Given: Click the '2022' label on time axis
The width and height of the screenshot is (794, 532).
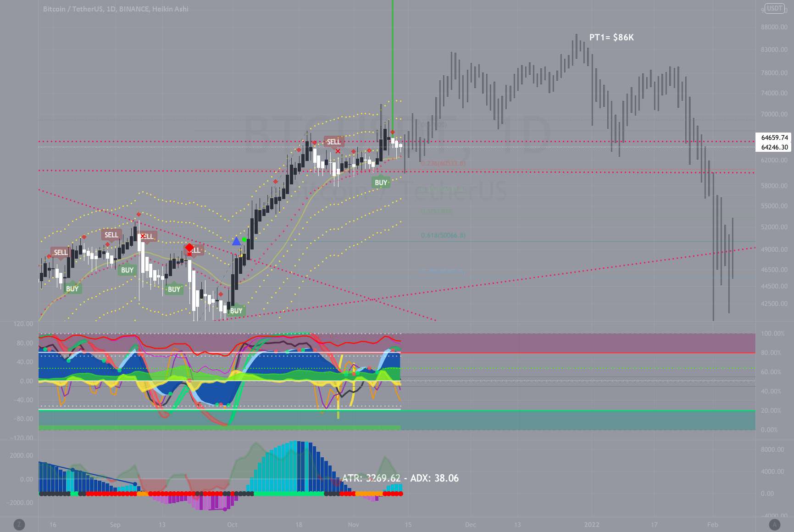Looking at the screenshot, I should 592,525.
